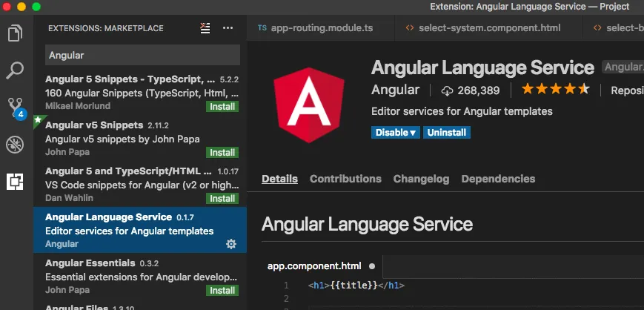Image resolution: width=644 pixels, height=310 pixels.
Task: Switch to the Dependencies tab
Action: [x=498, y=179]
